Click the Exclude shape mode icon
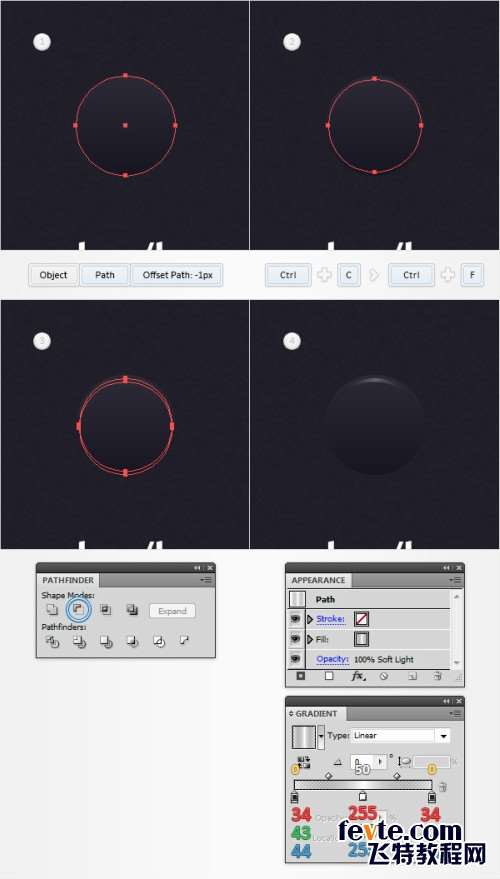500x879 pixels. click(x=132, y=609)
